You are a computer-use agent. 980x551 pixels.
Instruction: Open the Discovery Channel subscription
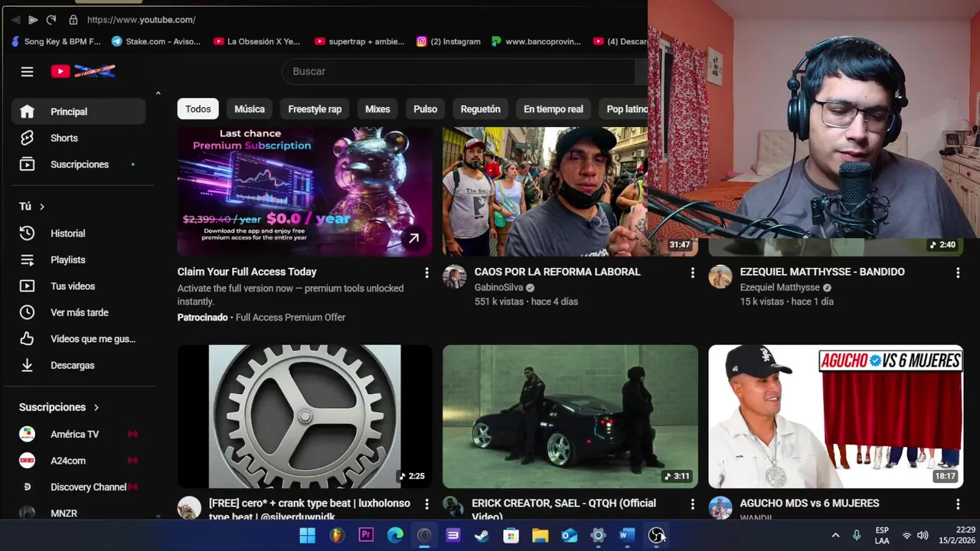(78, 487)
